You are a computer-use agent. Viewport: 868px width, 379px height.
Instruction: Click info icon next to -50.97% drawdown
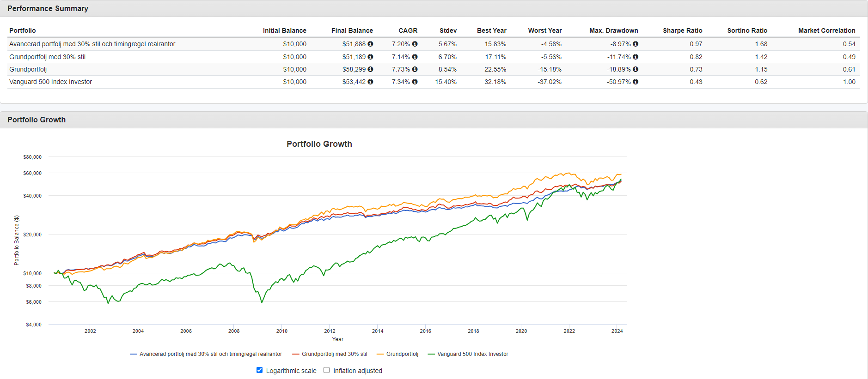pos(636,82)
